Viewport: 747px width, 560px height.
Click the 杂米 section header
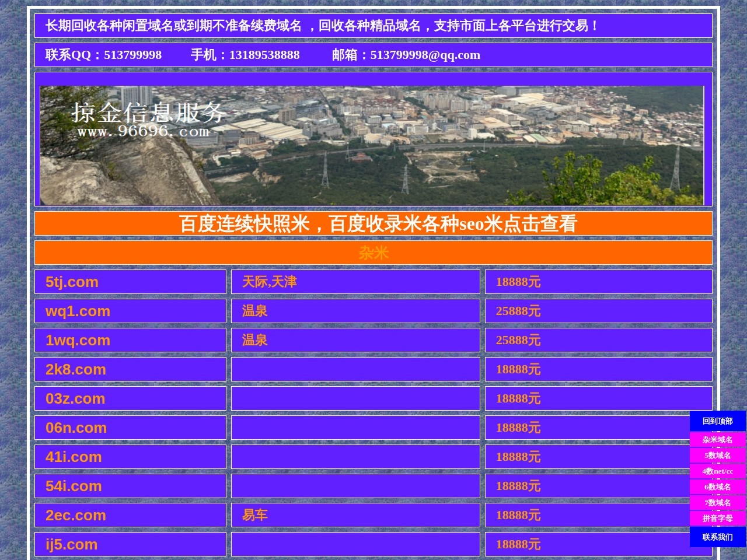pos(373,253)
